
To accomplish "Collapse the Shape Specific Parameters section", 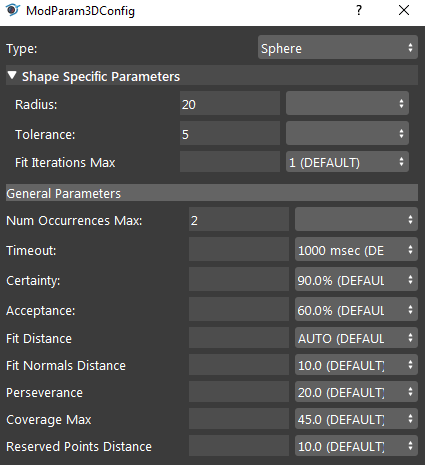I will pos(12,75).
